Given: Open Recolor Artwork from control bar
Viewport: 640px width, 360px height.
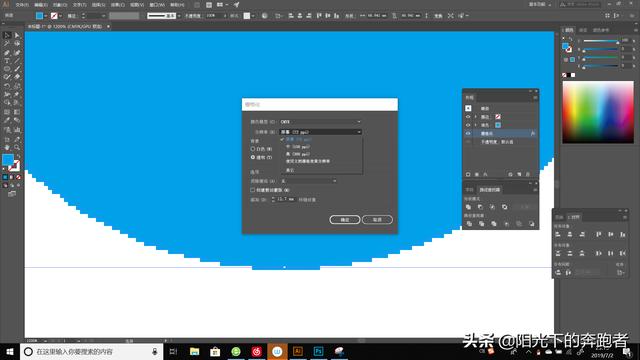Looking at the screenshot, I should 264,16.
